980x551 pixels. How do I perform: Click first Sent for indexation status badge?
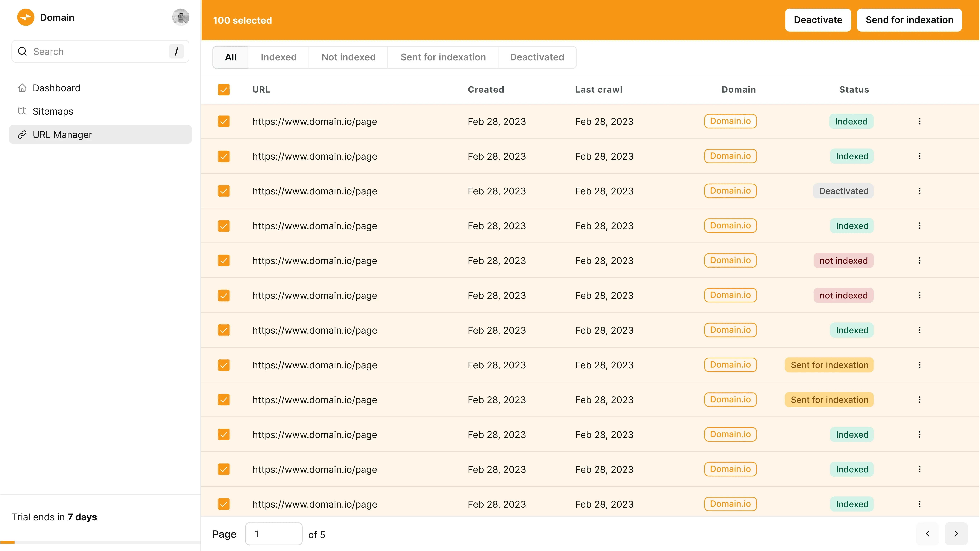[829, 365]
